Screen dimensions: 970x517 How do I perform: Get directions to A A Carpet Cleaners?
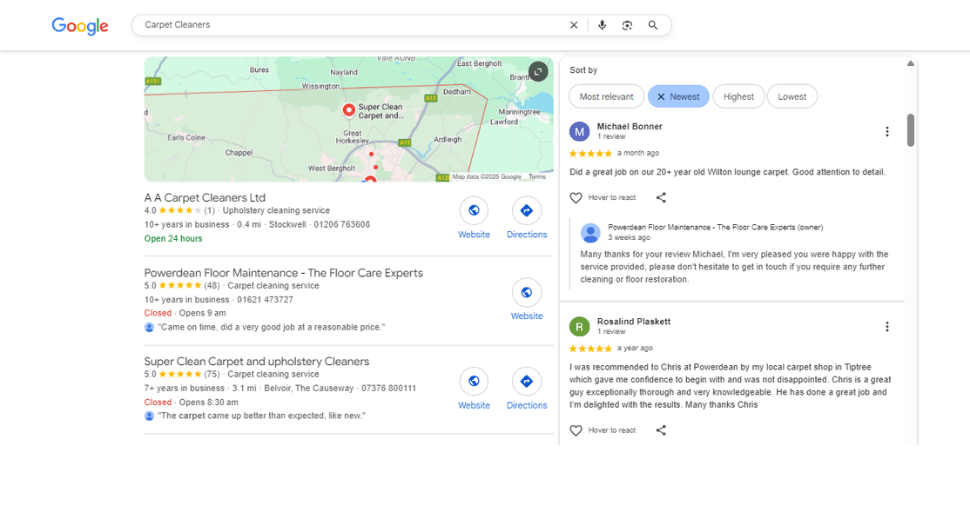[526, 211]
